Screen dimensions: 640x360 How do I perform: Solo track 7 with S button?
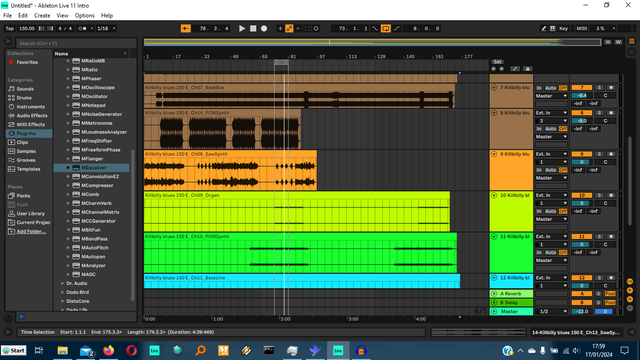coord(599,88)
